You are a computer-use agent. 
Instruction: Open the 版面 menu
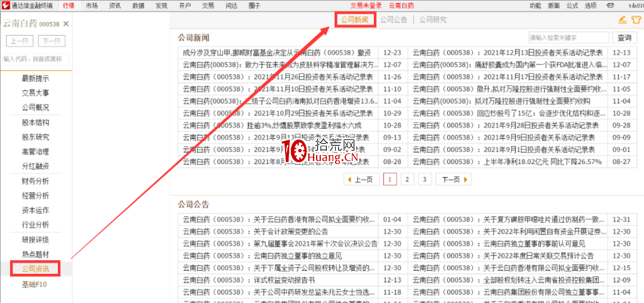point(553,6)
